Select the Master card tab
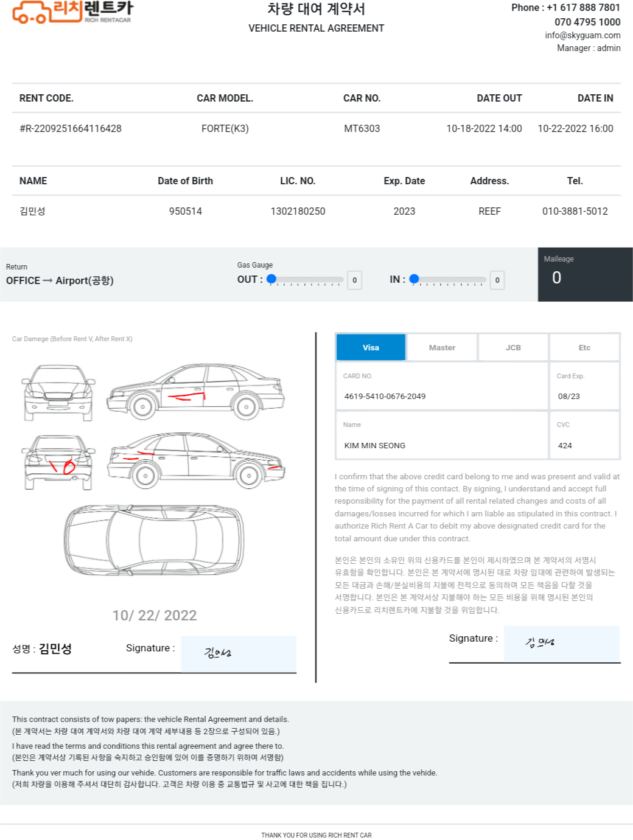 [x=442, y=347]
